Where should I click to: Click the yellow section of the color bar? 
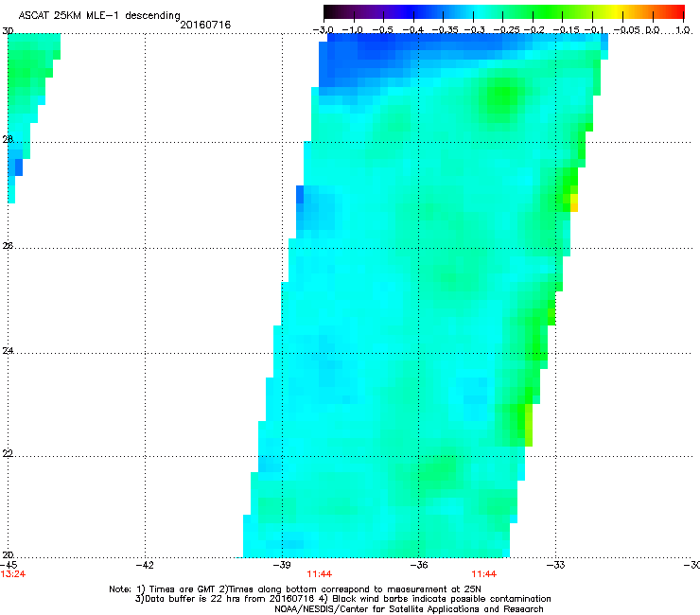tap(615, 12)
